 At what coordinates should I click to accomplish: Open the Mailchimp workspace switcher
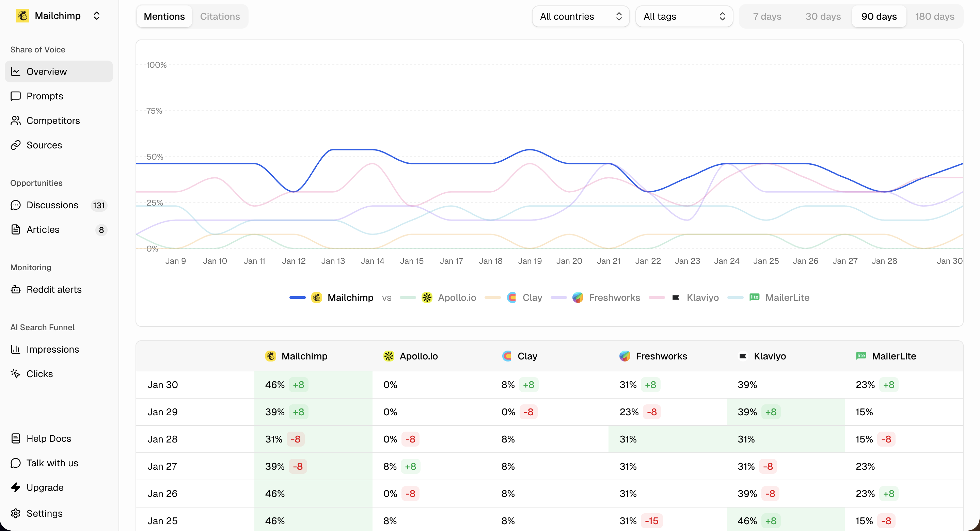[x=97, y=16]
